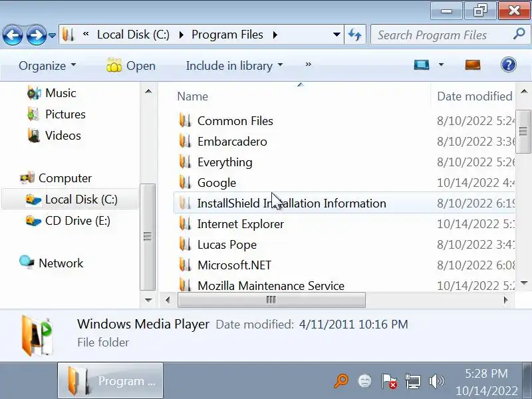The height and width of the screenshot is (399, 532).
Task: Select the Mozilla Maintenance Service folder
Action: (271, 286)
